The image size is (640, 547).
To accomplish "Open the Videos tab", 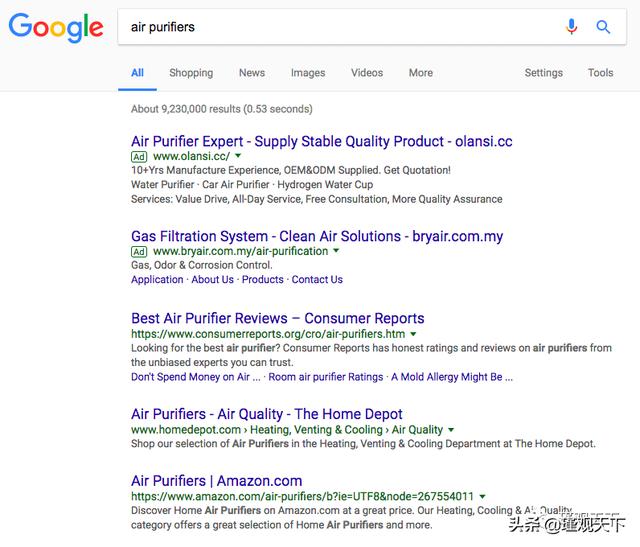I will [x=367, y=73].
